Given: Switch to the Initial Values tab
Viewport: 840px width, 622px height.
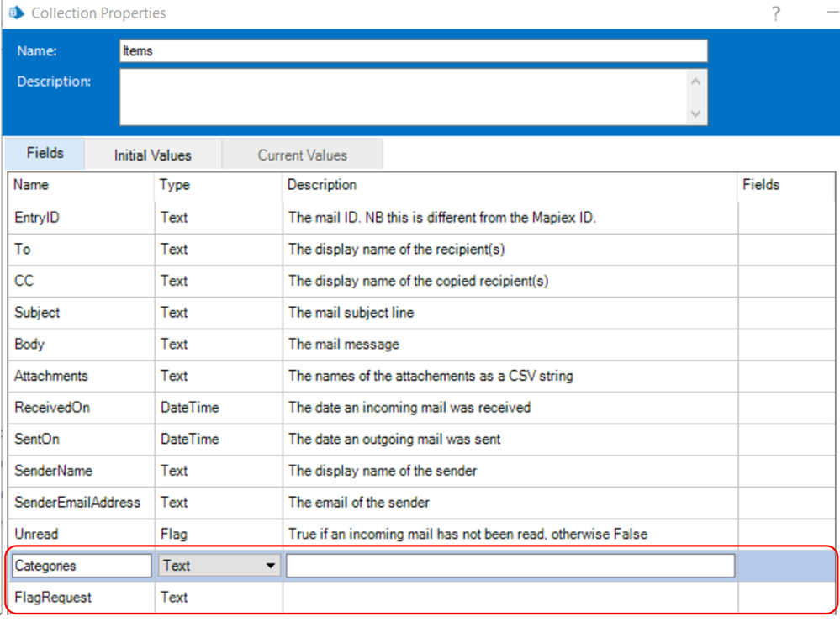Looking at the screenshot, I should pos(153,155).
